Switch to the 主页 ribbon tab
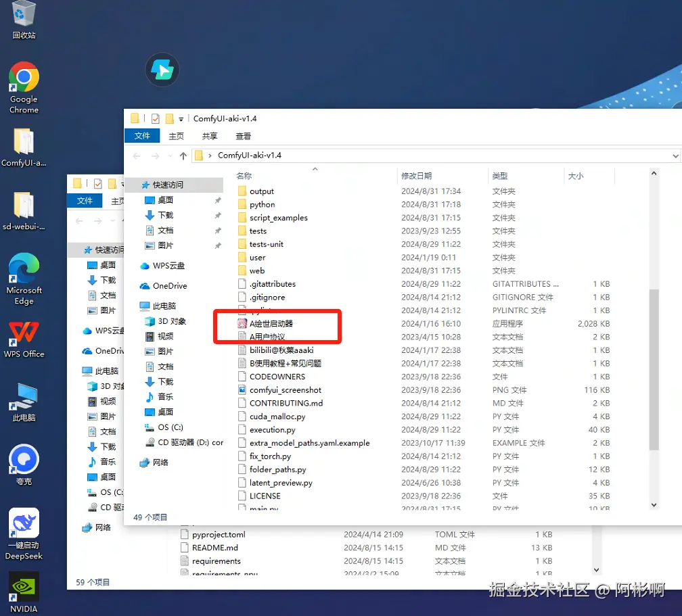This screenshot has width=682, height=616. point(176,136)
